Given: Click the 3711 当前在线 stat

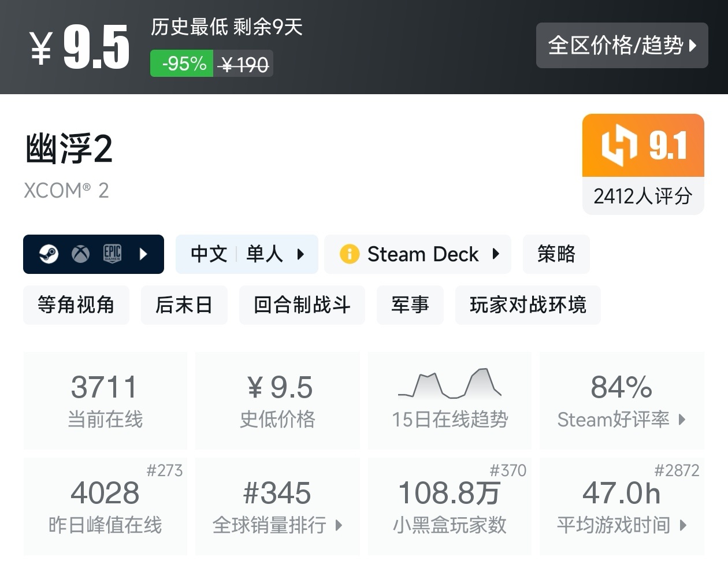Looking at the screenshot, I should (105, 400).
